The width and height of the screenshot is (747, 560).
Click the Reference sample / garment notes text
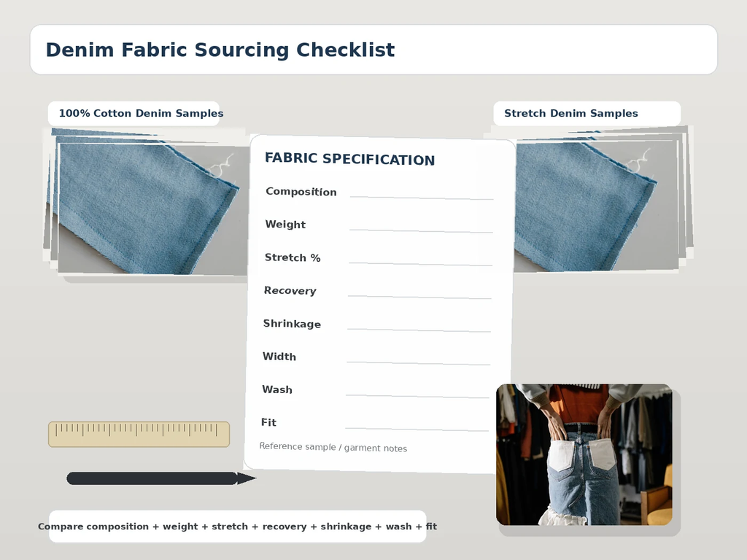click(333, 447)
